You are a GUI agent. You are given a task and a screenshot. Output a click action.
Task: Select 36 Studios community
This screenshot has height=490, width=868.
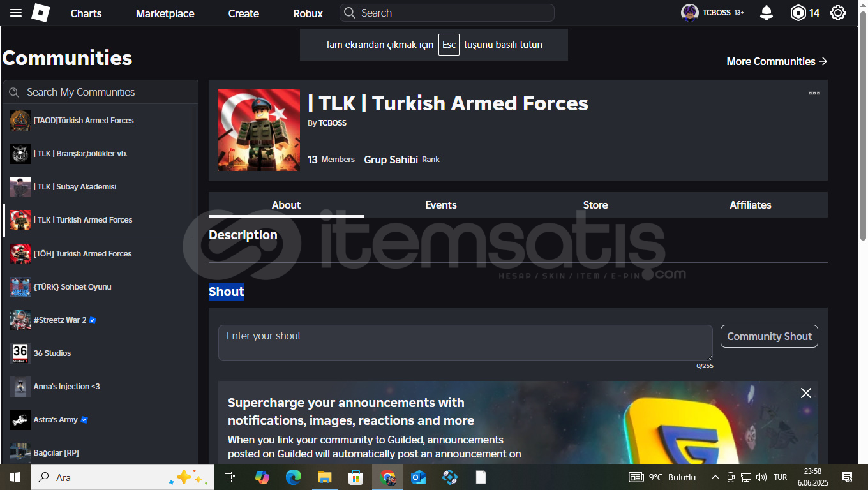coord(100,353)
